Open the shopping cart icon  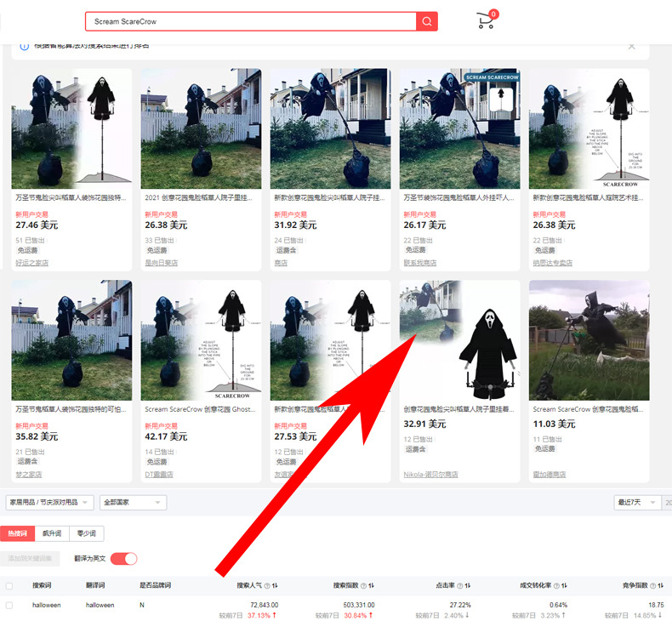point(486,20)
